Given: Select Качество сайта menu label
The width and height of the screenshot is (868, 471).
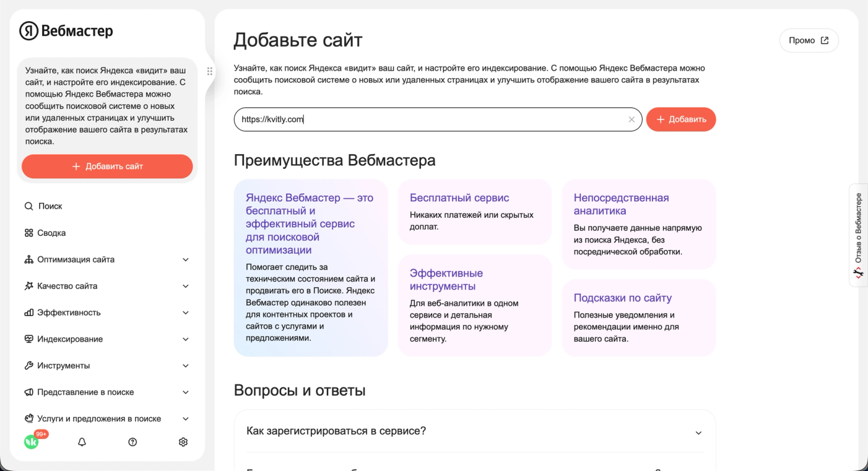Looking at the screenshot, I should click(67, 286).
